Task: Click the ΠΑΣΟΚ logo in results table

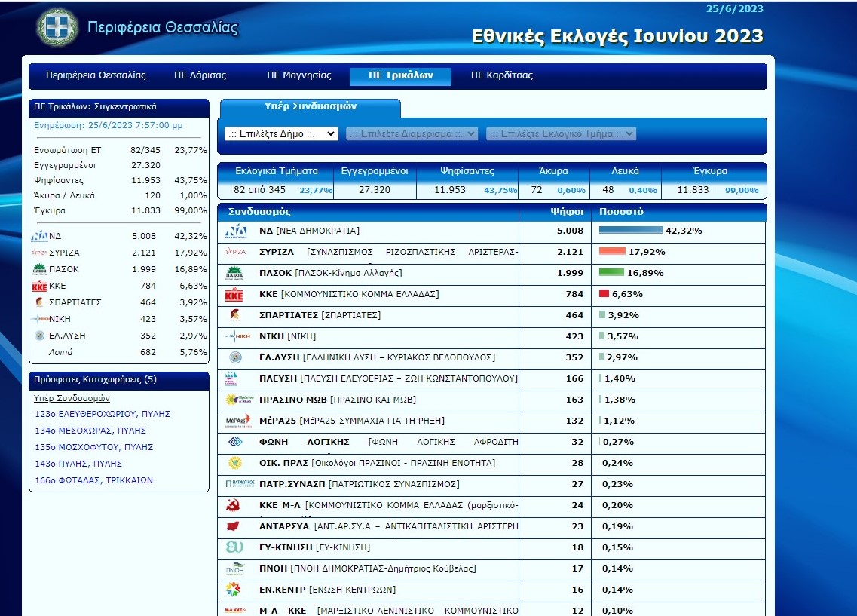Action: [234, 273]
